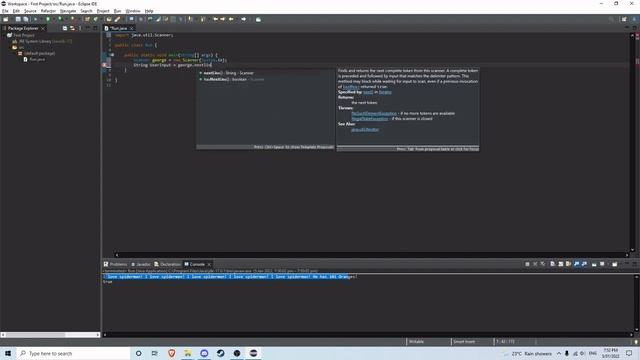
Task: Open the Source menu
Action: click(x=30, y=11)
